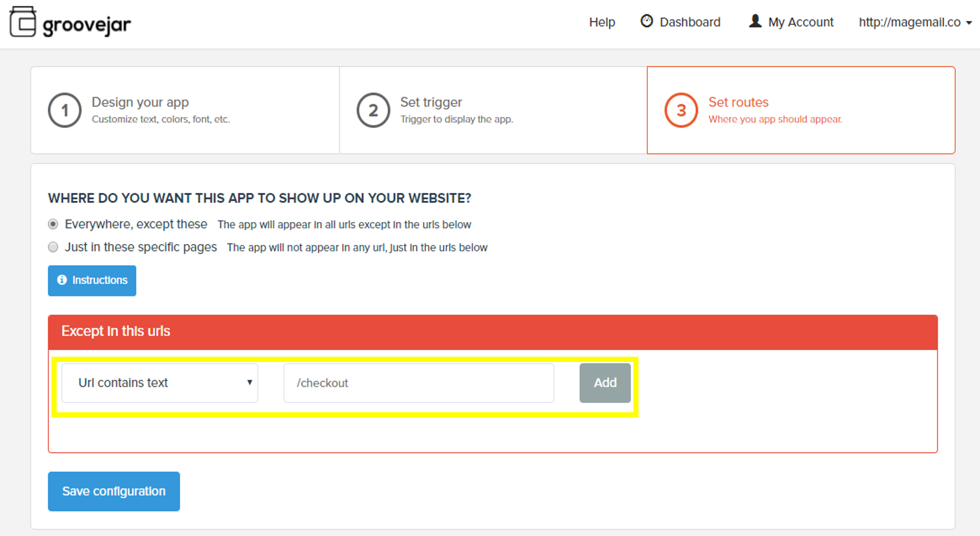Click 'Trigger to display the app.' subtitle
Image resolution: width=980 pixels, height=536 pixels.
456,119
